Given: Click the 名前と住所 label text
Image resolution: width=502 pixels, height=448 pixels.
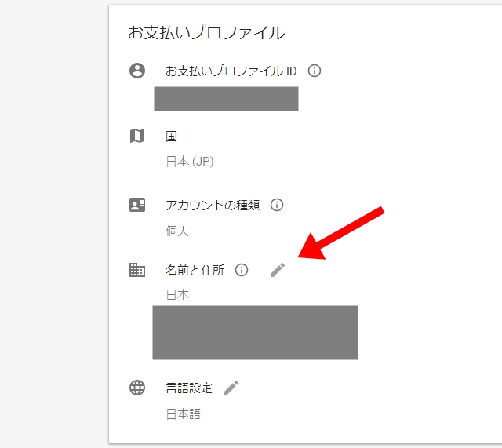Looking at the screenshot, I should click(x=195, y=270).
